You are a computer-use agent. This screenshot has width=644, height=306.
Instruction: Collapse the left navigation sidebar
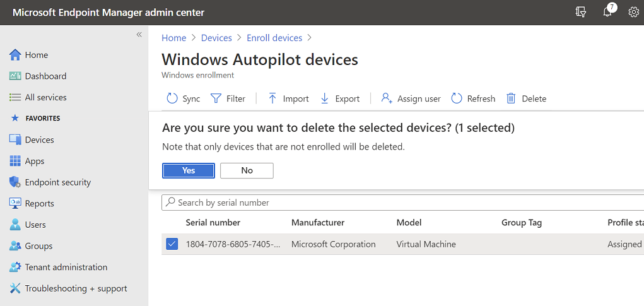click(139, 35)
